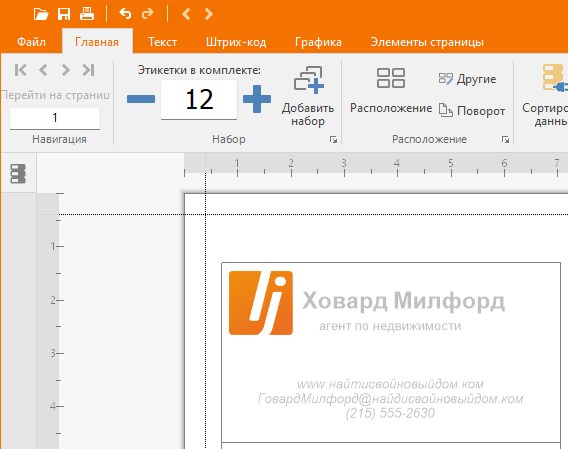Open the Расположение layout button

pyautogui.click(x=391, y=91)
